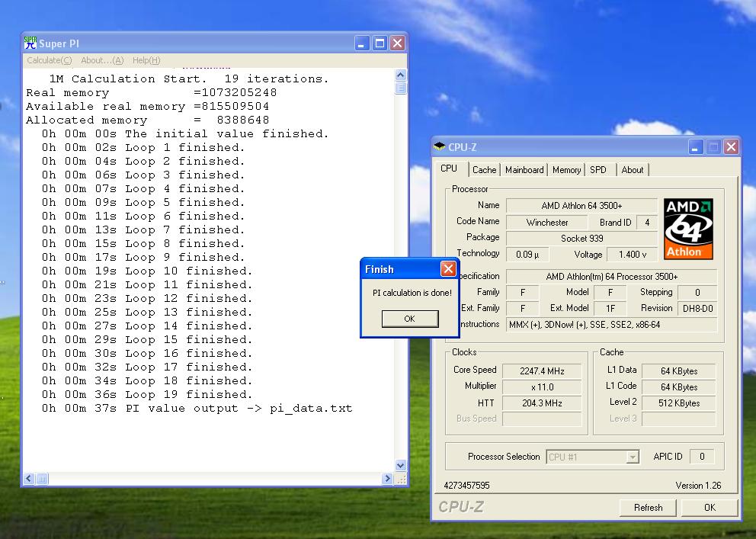Image resolution: width=756 pixels, height=539 pixels.
Task: Expand the Processor Selection dropdown
Action: click(x=632, y=457)
